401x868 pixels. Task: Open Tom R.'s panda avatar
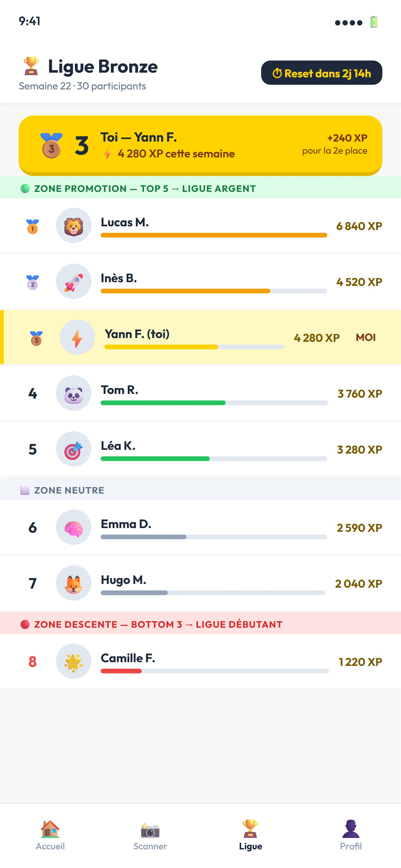(x=73, y=393)
